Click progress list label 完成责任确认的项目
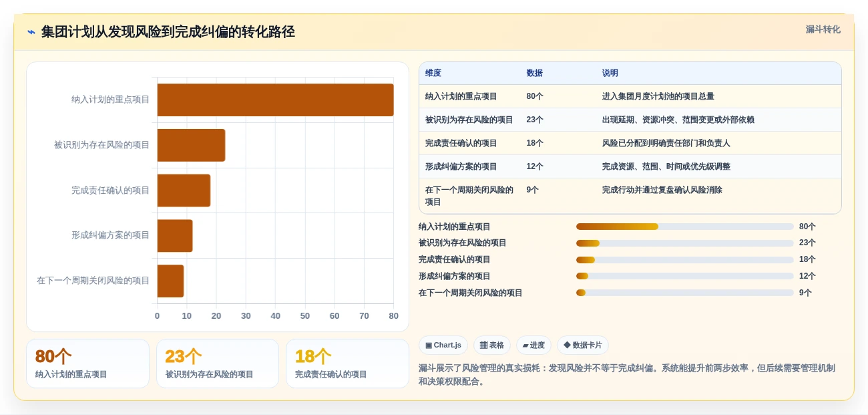The width and height of the screenshot is (868, 415). [455, 259]
